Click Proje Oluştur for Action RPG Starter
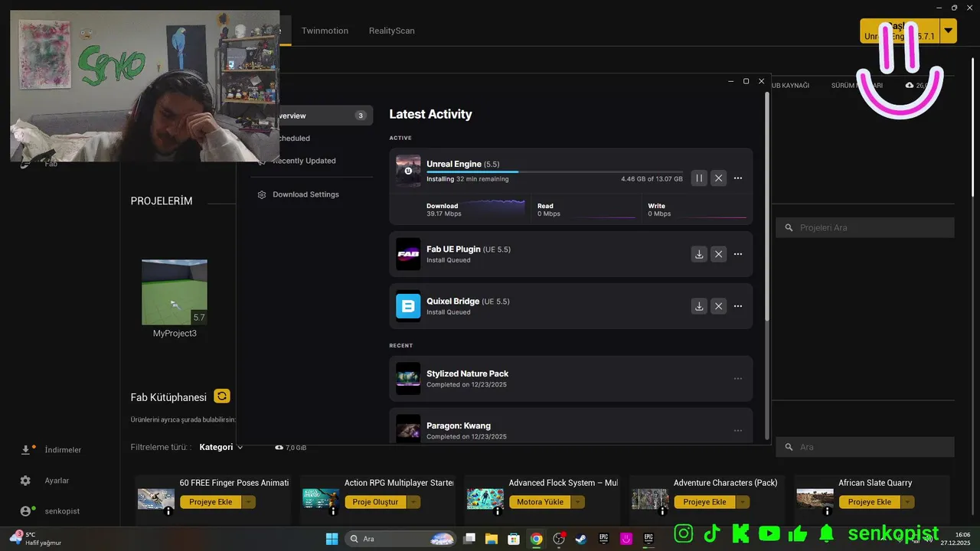Image resolution: width=980 pixels, height=551 pixels. tap(375, 502)
